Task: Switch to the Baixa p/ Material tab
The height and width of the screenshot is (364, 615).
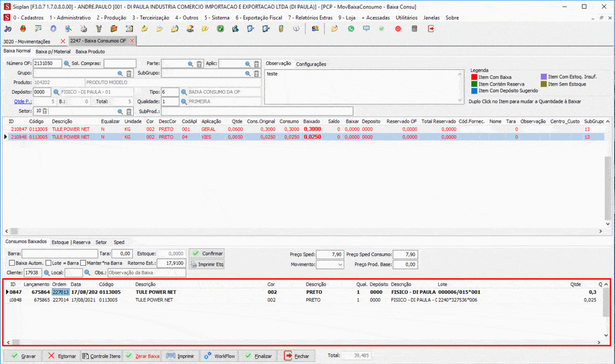Action: [53, 52]
